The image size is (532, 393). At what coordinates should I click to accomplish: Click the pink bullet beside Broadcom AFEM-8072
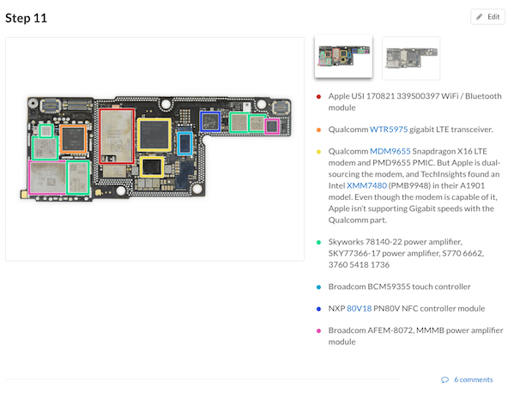coord(318,331)
